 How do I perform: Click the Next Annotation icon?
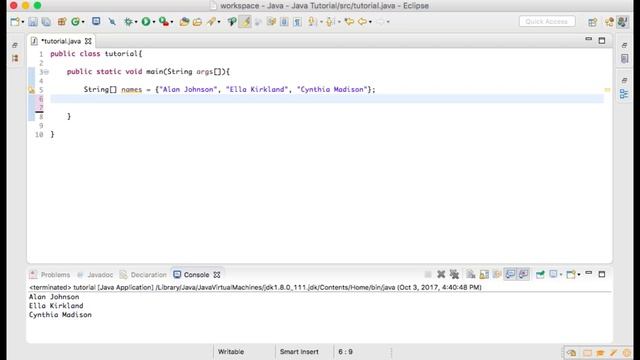point(313,22)
